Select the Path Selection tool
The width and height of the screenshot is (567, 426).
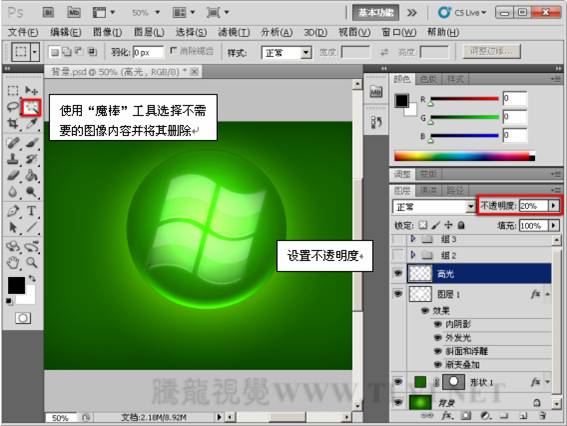[x=13, y=227]
